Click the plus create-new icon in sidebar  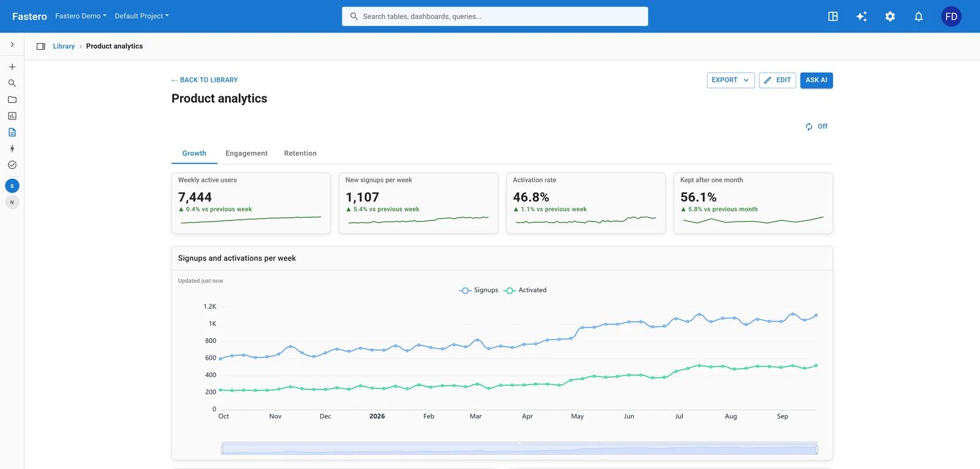pyautogui.click(x=12, y=67)
